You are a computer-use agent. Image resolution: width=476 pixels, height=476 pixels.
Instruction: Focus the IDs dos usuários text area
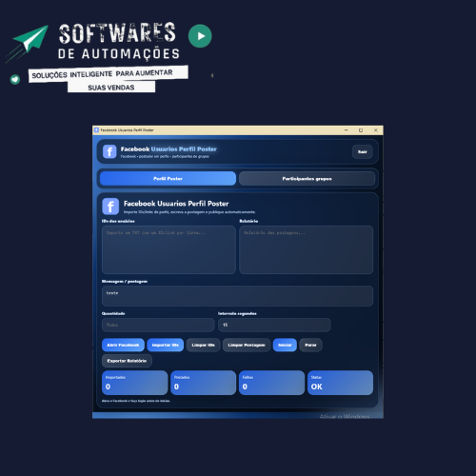(169, 249)
